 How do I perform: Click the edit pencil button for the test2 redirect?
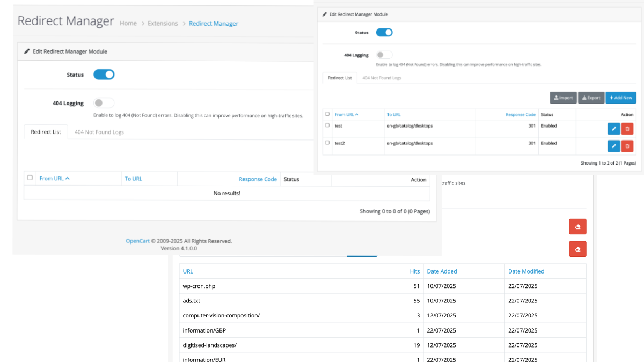(x=613, y=146)
